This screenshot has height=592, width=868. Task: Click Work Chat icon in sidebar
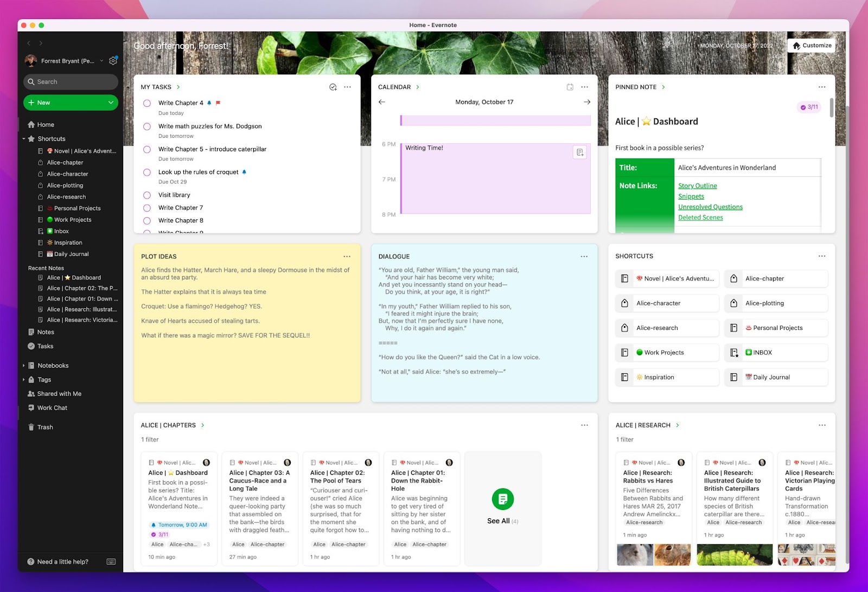point(31,408)
